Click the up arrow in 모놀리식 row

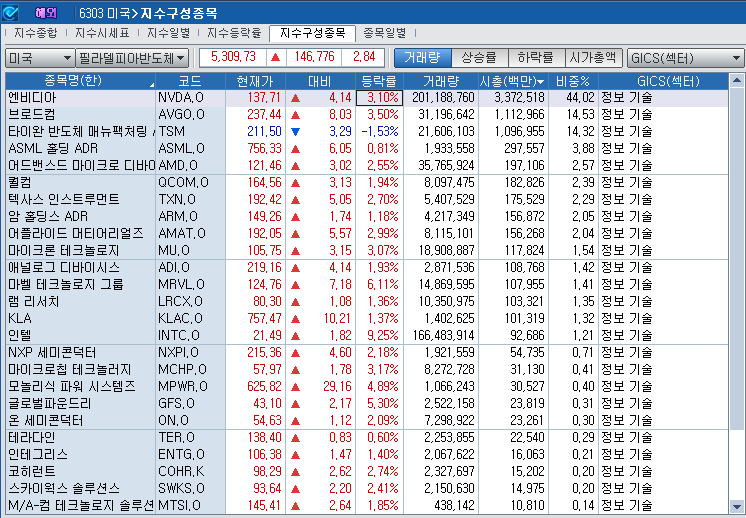tap(295, 387)
